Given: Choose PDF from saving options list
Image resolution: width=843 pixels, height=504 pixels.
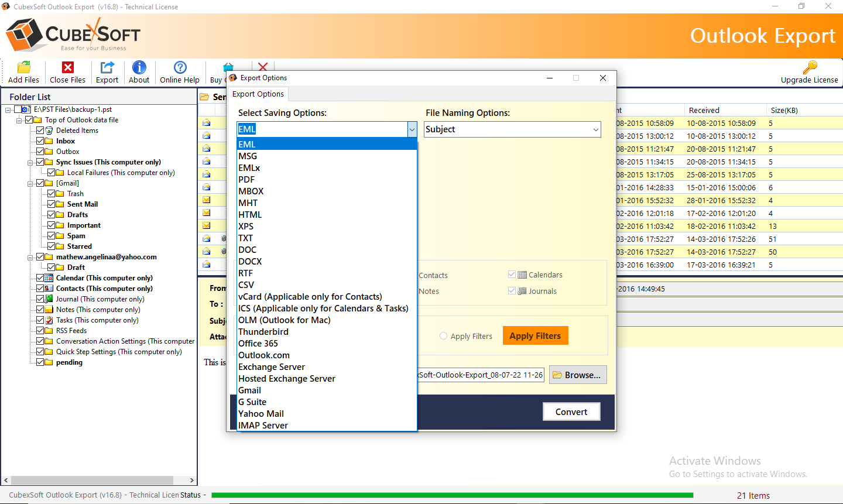Looking at the screenshot, I should [246, 180].
